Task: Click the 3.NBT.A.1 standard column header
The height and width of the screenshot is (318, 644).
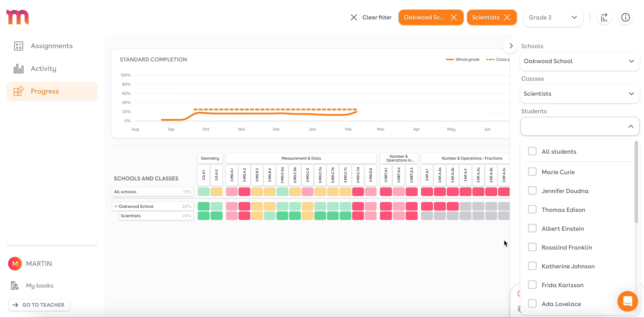Action: pos(386,175)
